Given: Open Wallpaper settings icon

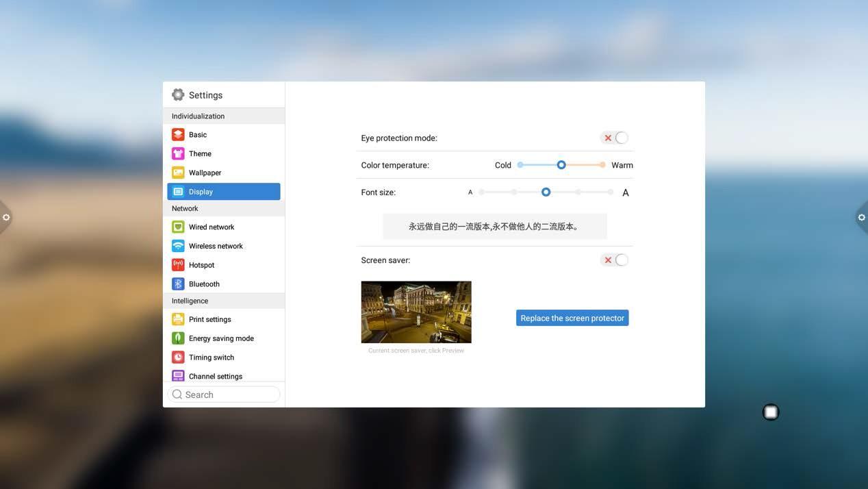Looking at the screenshot, I should tap(178, 173).
